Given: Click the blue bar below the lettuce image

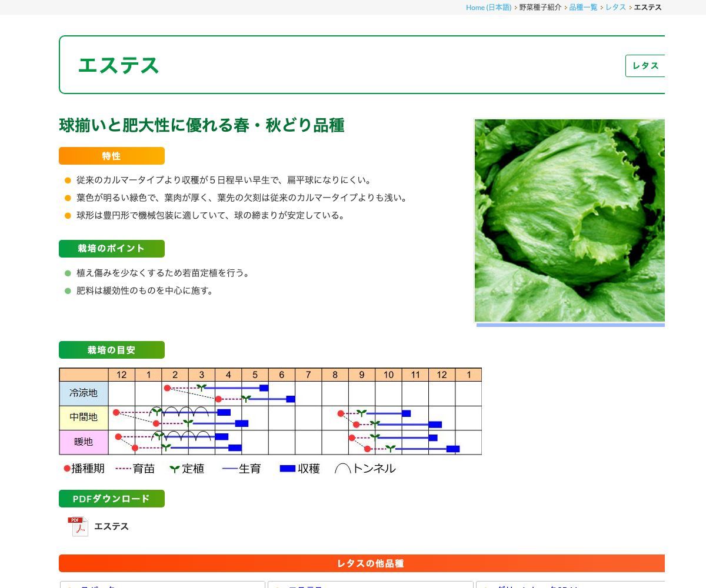Looking at the screenshot, I should (569, 324).
